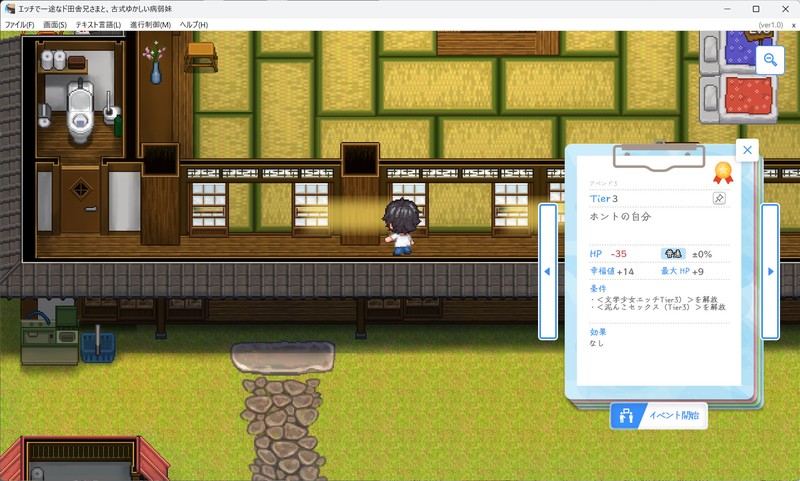Open the 画面(S) menu
The height and width of the screenshot is (481, 800).
tap(55, 24)
